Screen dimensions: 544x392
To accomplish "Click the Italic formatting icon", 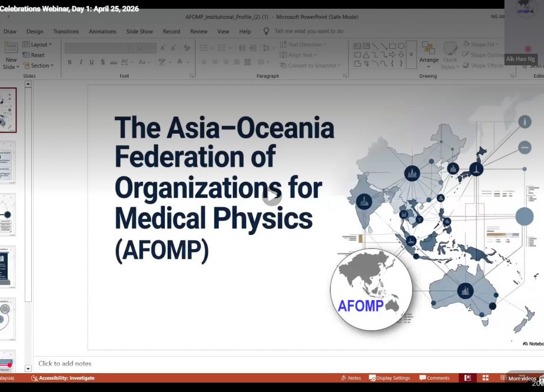I will pos(81,62).
